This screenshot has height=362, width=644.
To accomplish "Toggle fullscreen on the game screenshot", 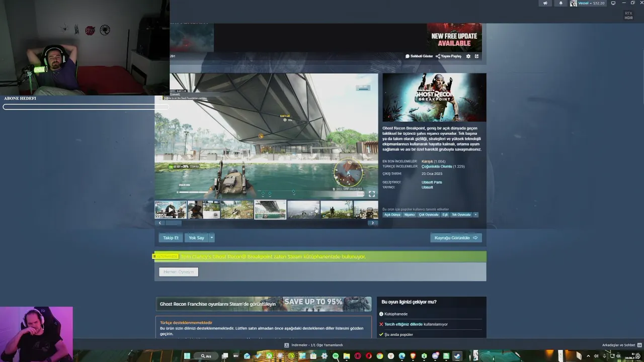I will tap(372, 194).
